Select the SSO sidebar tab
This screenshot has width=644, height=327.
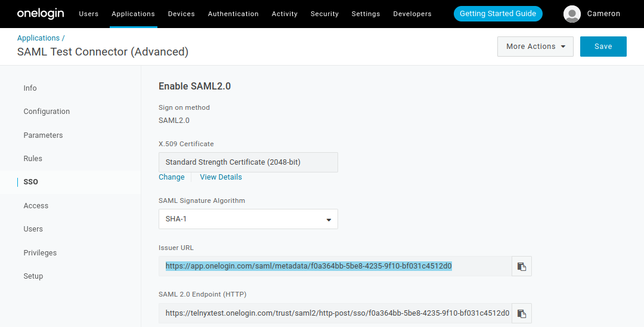click(31, 181)
